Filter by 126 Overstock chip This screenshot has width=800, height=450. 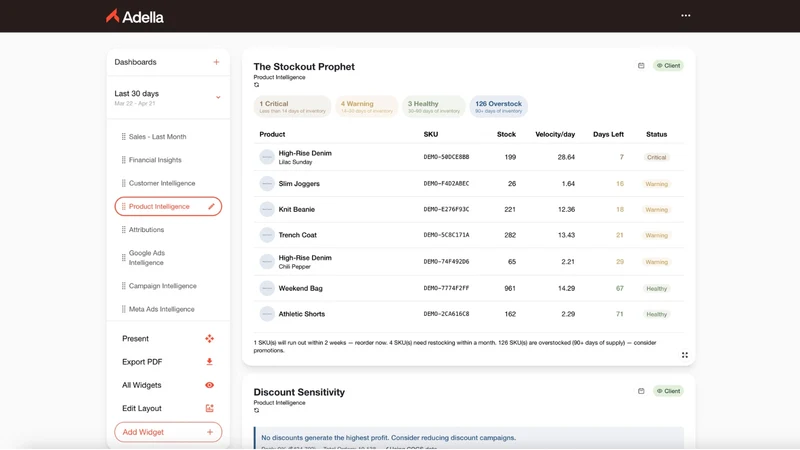point(498,106)
